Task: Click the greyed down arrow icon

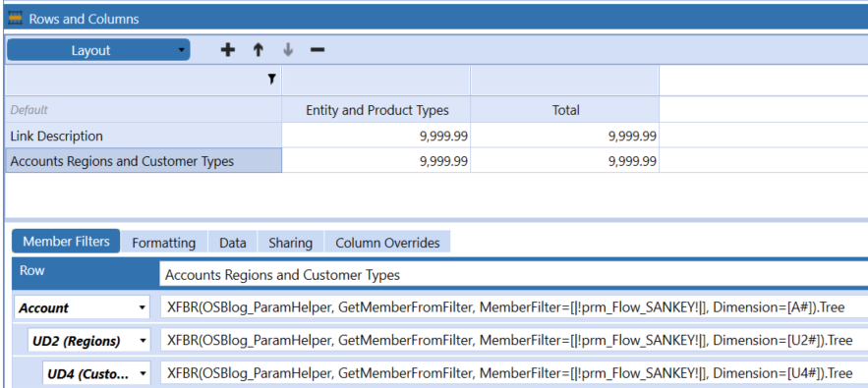Action: pos(287,50)
